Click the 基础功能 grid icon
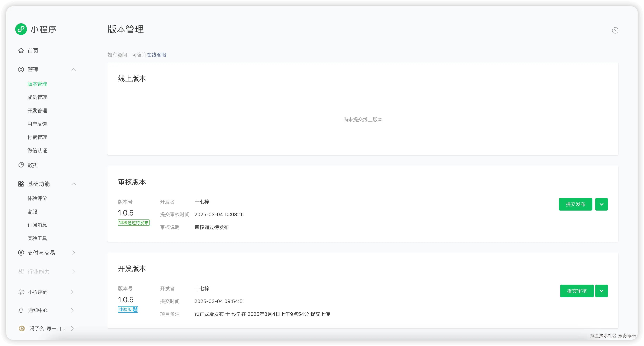 coord(21,184)
